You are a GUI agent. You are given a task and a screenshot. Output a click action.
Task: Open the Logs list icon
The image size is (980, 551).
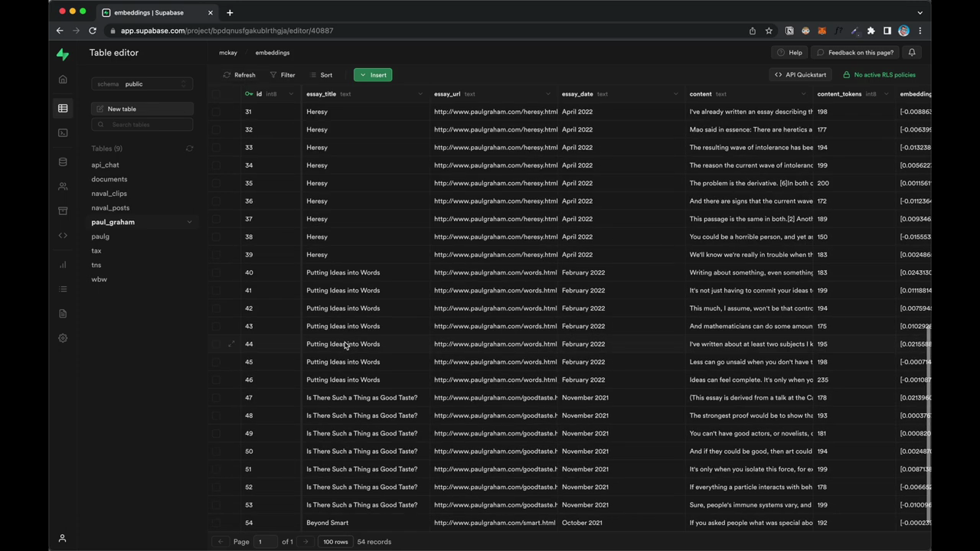63,289
